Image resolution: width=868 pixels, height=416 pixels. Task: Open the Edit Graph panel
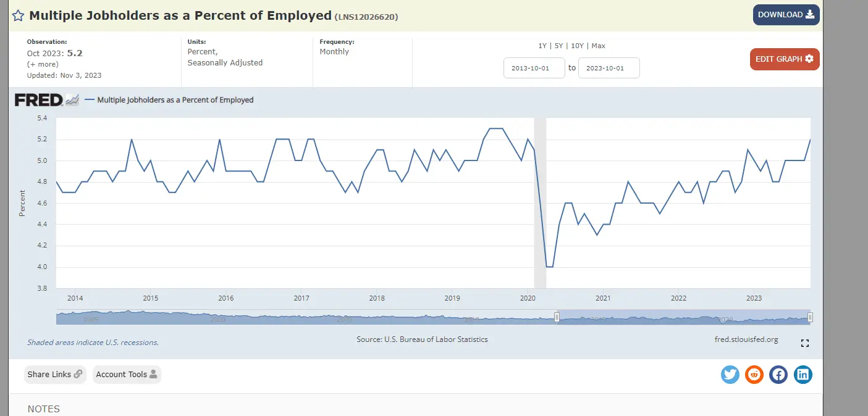pos(784,59)
